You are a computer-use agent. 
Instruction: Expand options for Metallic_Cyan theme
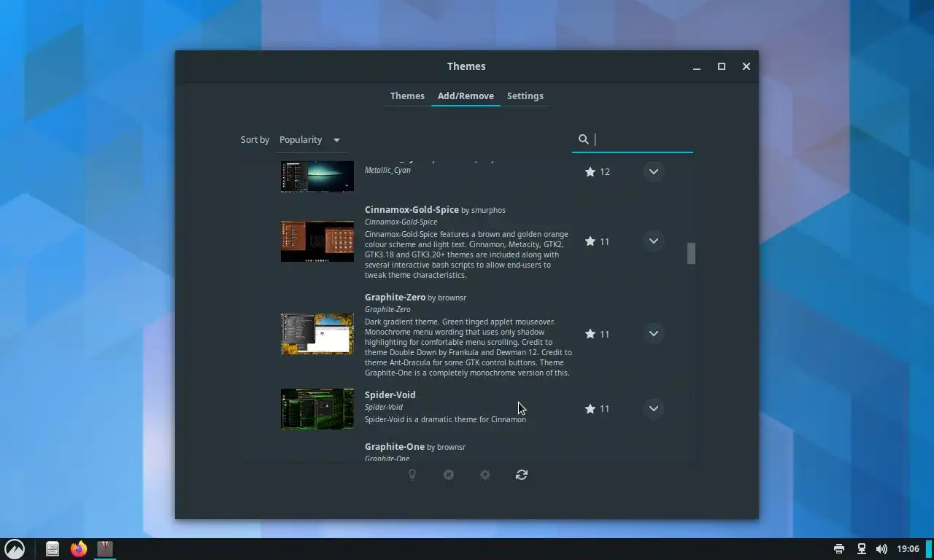653,172
